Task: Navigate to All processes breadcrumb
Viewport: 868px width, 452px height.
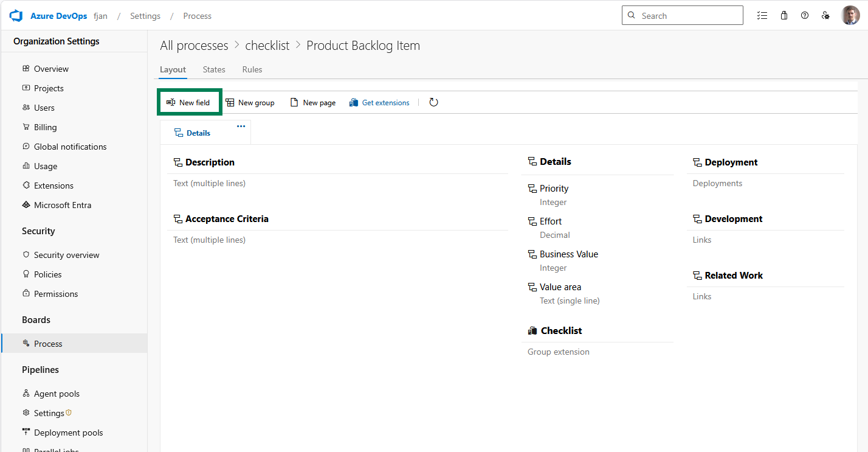Action: (x=193, y=45)
